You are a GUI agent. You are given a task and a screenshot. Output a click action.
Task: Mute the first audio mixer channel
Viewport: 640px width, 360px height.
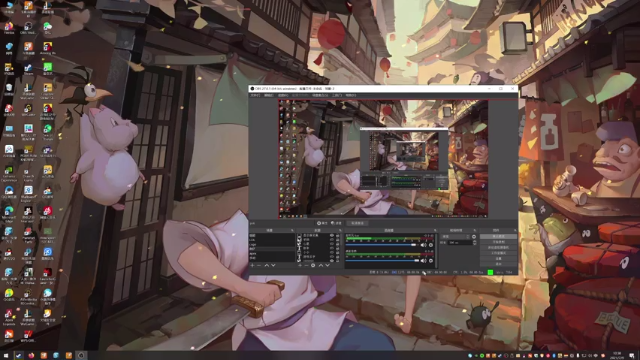(423, 245)
